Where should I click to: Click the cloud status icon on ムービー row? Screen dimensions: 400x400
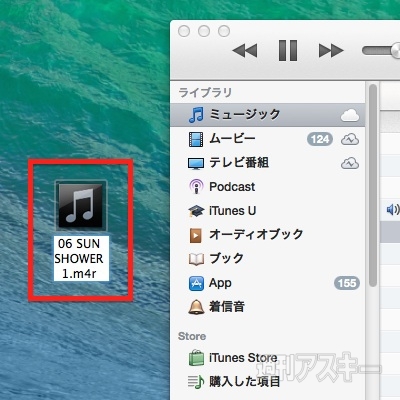(x=350, y=139)
